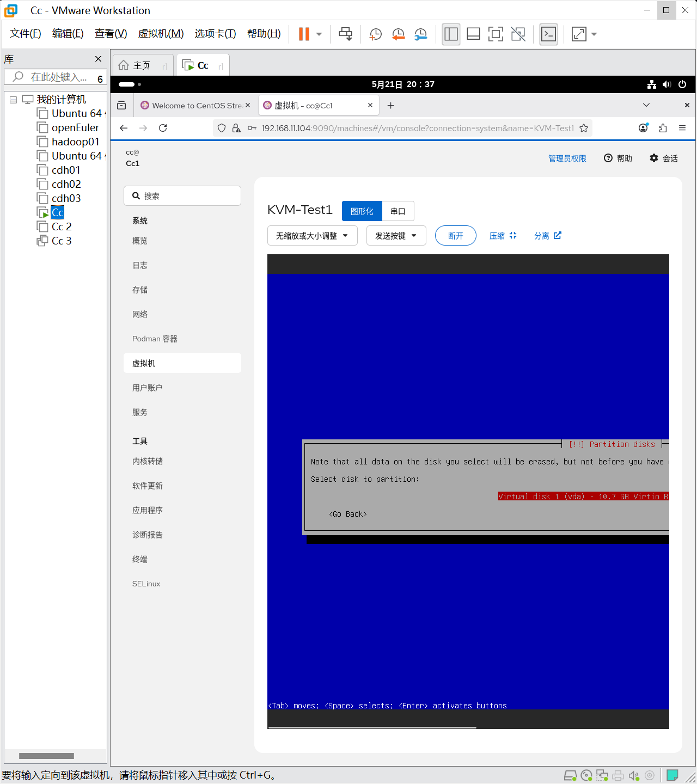The height and width of the screenshot is (784, 697).
Task: Open the 会话 session menu
Action: [664, 158]
